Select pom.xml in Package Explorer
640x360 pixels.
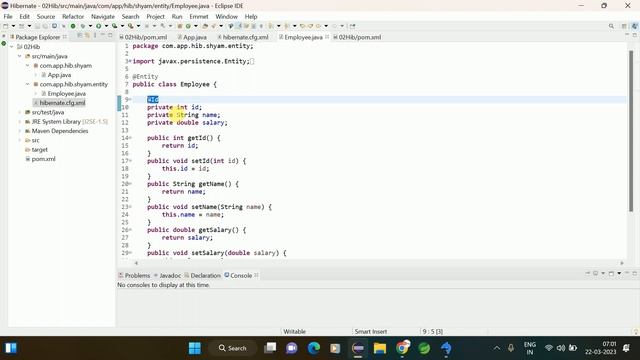(43, 159)
